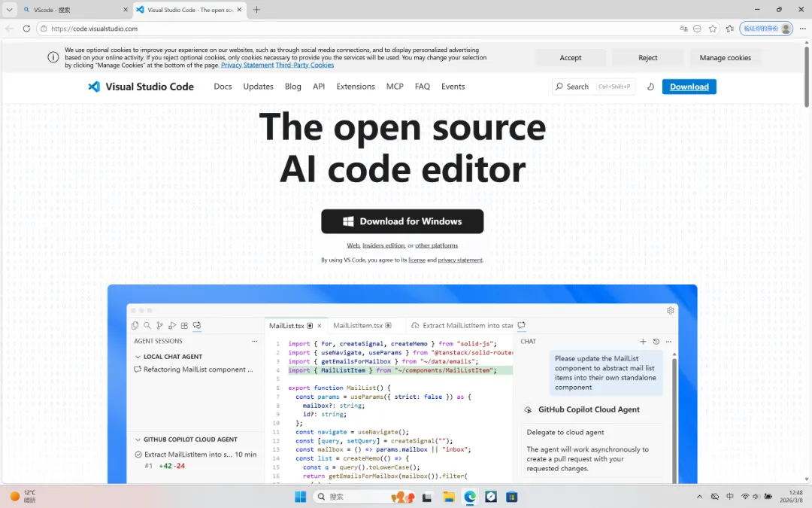Open the AGENT SESSIONS more options ellipsis
Screen dimensions: 812x508
(254, 341)
